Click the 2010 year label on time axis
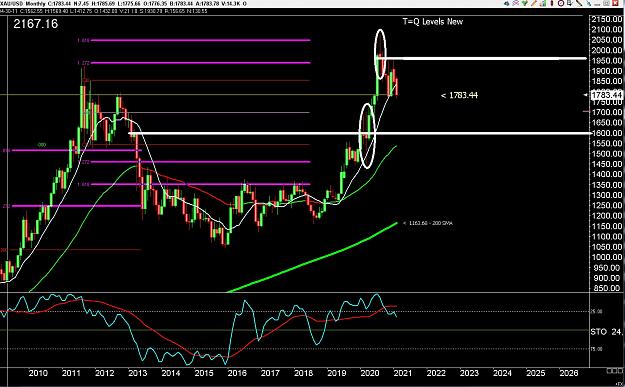Viewport: 625px width, 387px height. coord(38,373)
